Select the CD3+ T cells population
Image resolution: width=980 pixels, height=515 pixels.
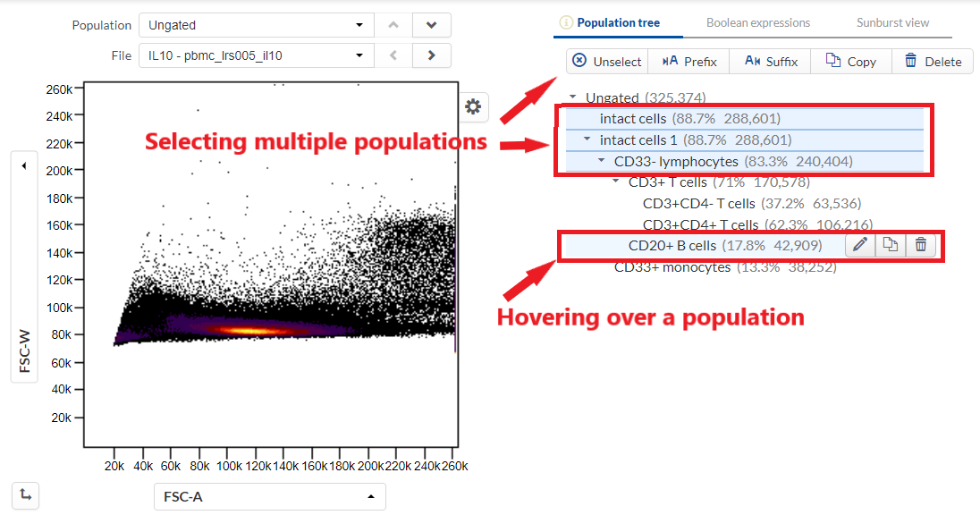tap(719, 182)
